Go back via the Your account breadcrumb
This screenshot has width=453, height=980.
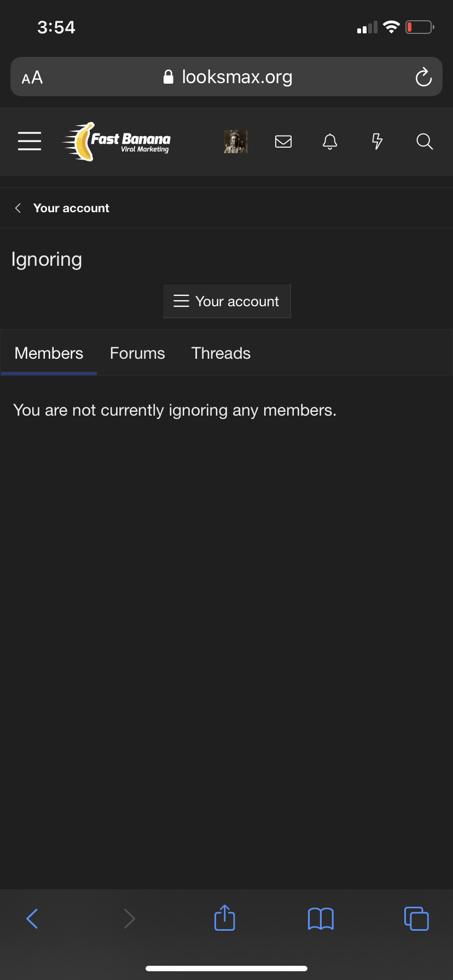[x=71, y=208]
